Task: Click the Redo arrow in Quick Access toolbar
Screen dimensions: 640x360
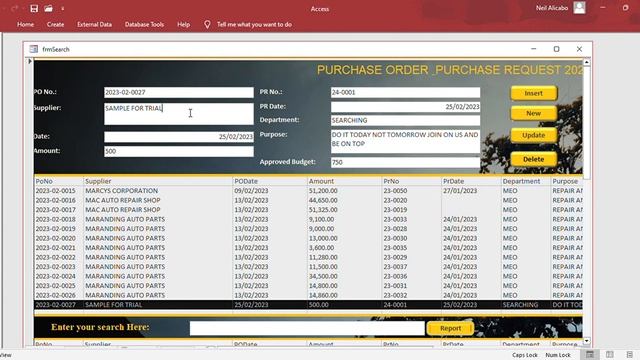Action: [x=15, y=9]
